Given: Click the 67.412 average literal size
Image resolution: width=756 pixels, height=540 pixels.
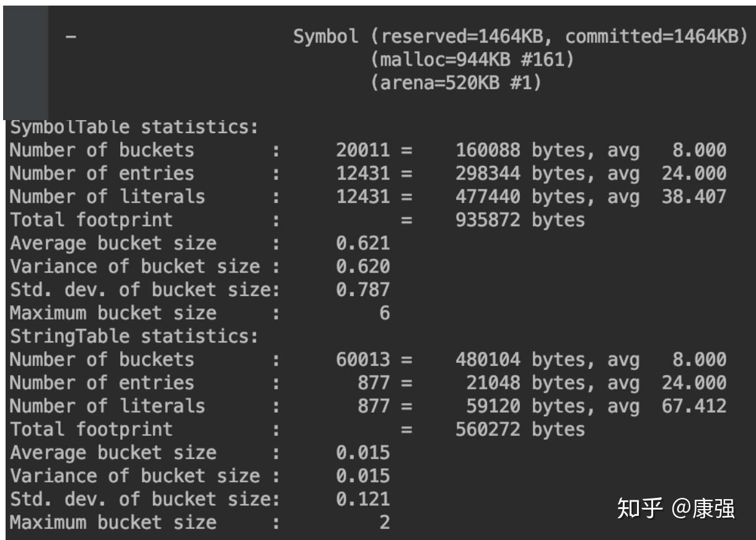Looking at the screenshot, I should click(x=693, y=406).
